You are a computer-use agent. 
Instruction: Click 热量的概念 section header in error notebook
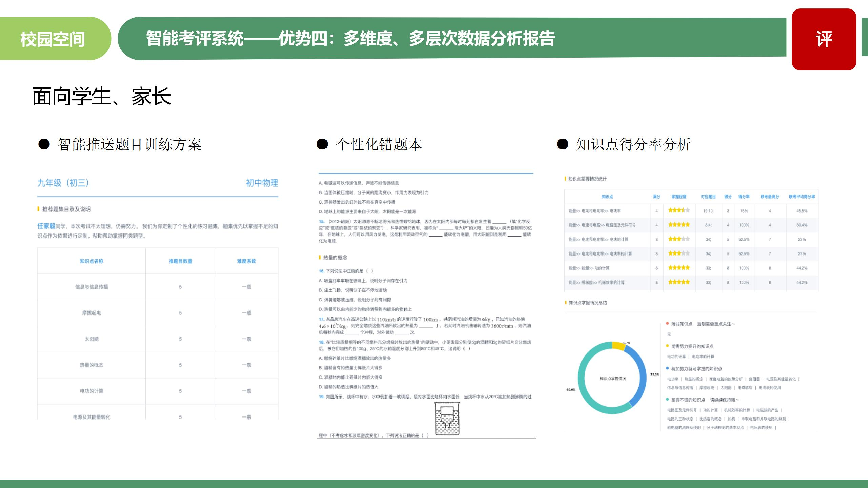coord(335,258)
